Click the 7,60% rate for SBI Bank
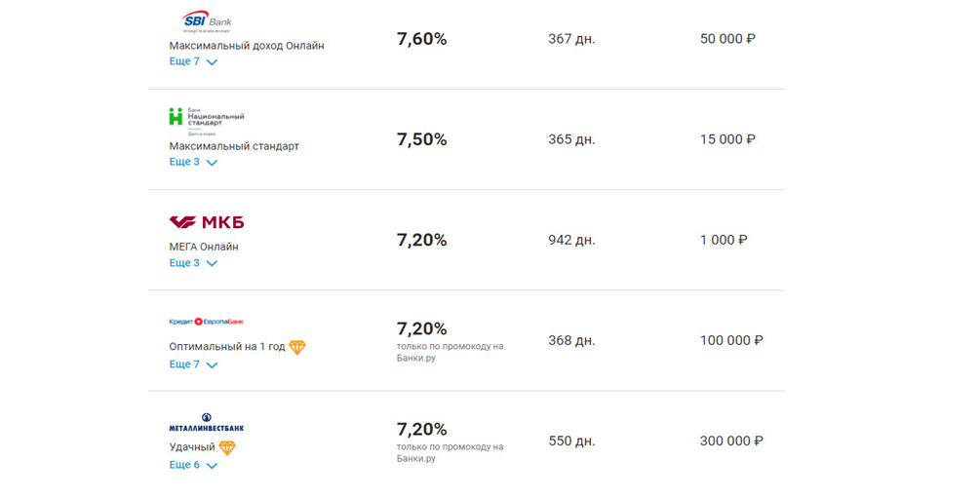This screenshot has height=499, width=980. 422,39
